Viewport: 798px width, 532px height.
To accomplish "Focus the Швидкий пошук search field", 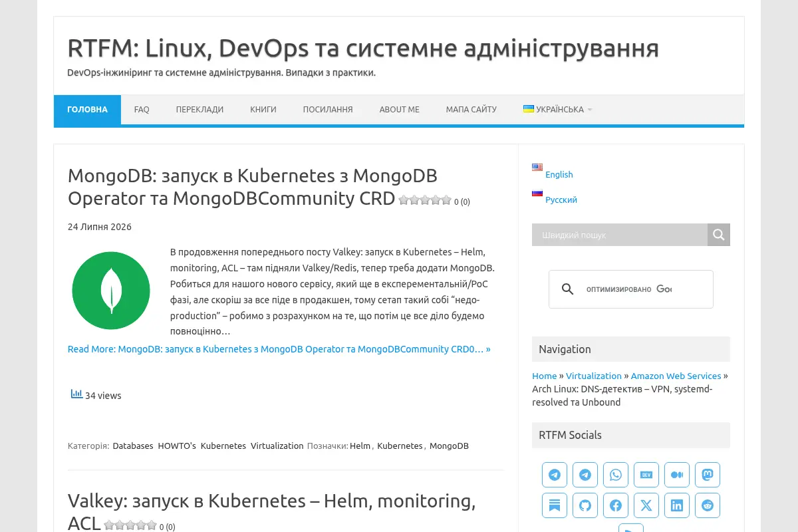I will 620,235.
